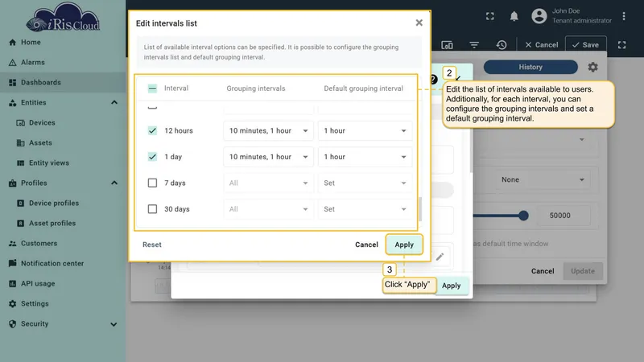Click the 50000 value input field

pyautogui.click(x=564, y=216)
